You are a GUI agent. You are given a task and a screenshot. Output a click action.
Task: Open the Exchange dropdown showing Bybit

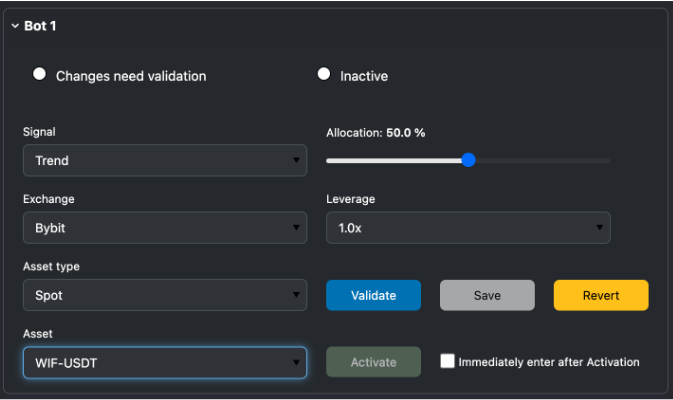165,228
